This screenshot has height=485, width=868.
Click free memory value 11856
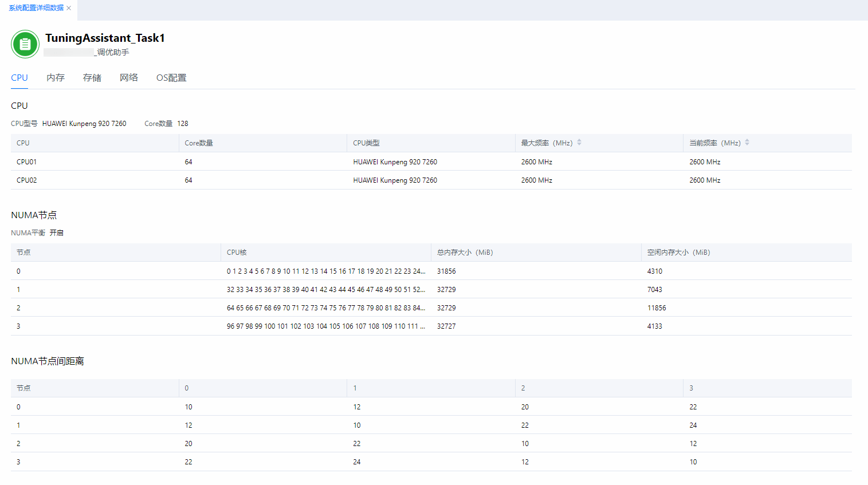(x=657, y=308)
